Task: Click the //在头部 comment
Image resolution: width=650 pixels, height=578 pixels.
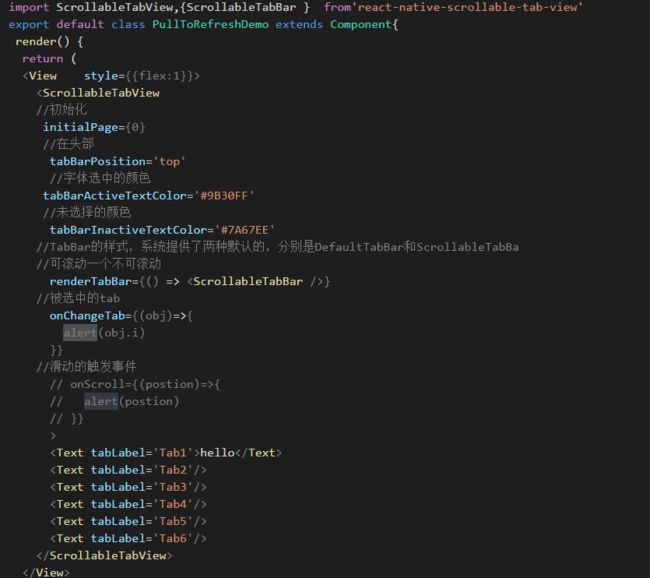Action: 68,144
